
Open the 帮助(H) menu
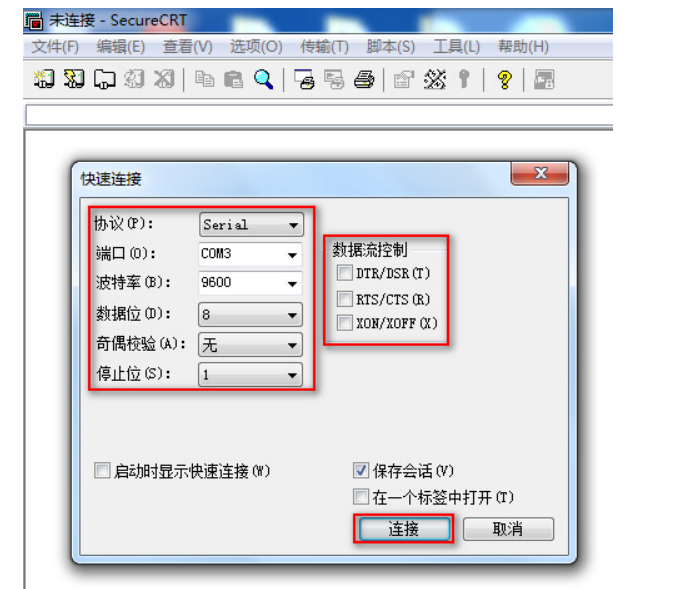tap(524, 46)
